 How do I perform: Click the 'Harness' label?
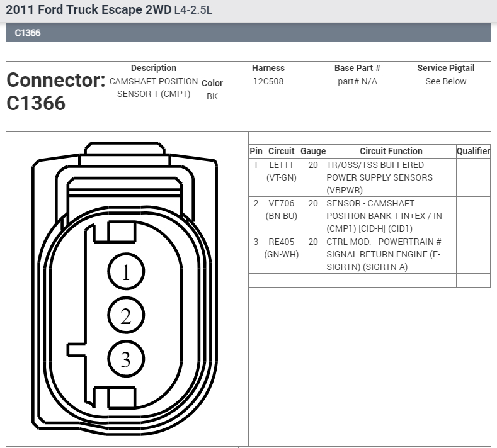point(268,68)
